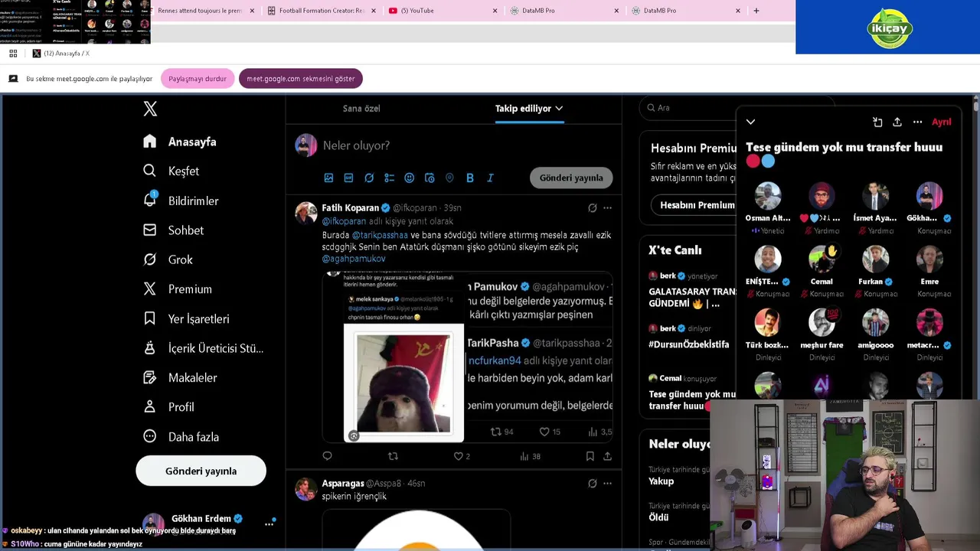Open @agahpamukov mention link
980x551 pixels.
354,259
